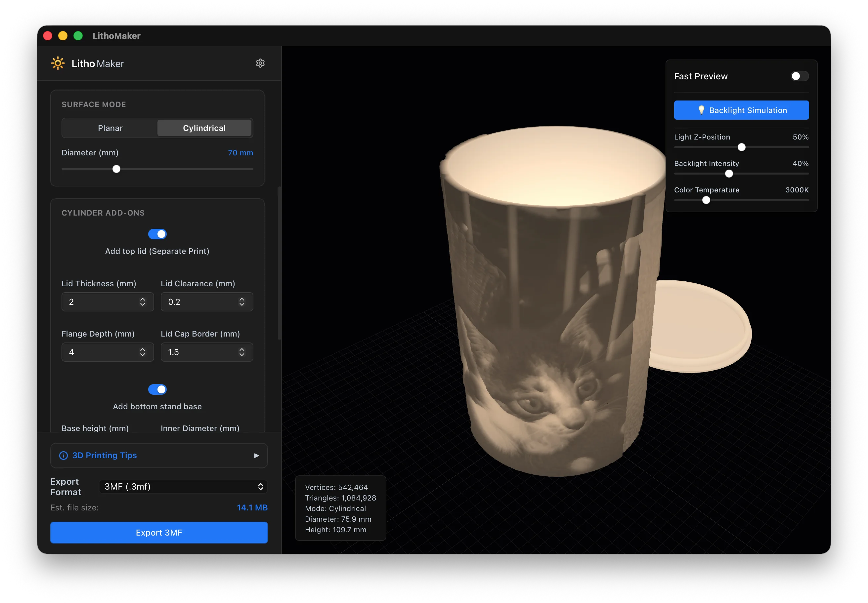Click the Flange Depth input field

(108, 352)
